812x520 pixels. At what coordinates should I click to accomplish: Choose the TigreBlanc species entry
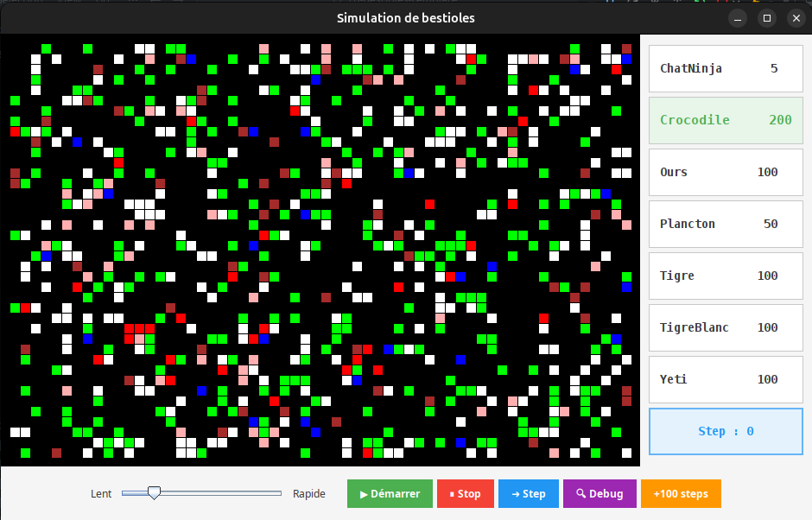(726, 328)
